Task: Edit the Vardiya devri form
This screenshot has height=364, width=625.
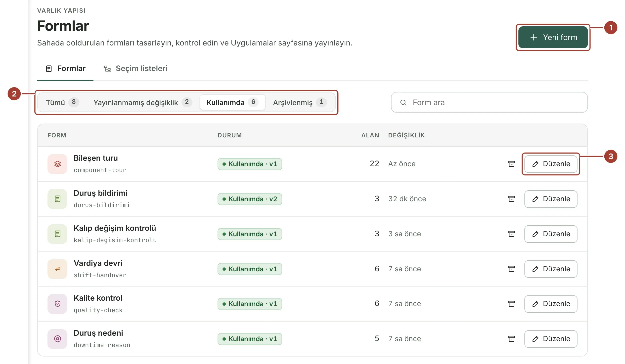Action: (551, 269)
